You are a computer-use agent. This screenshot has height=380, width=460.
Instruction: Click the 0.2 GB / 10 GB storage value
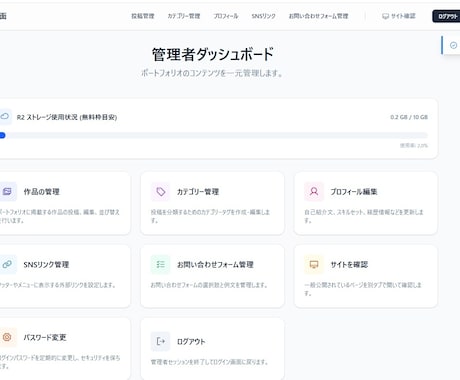pyautogui.click(x=409, y=117)
